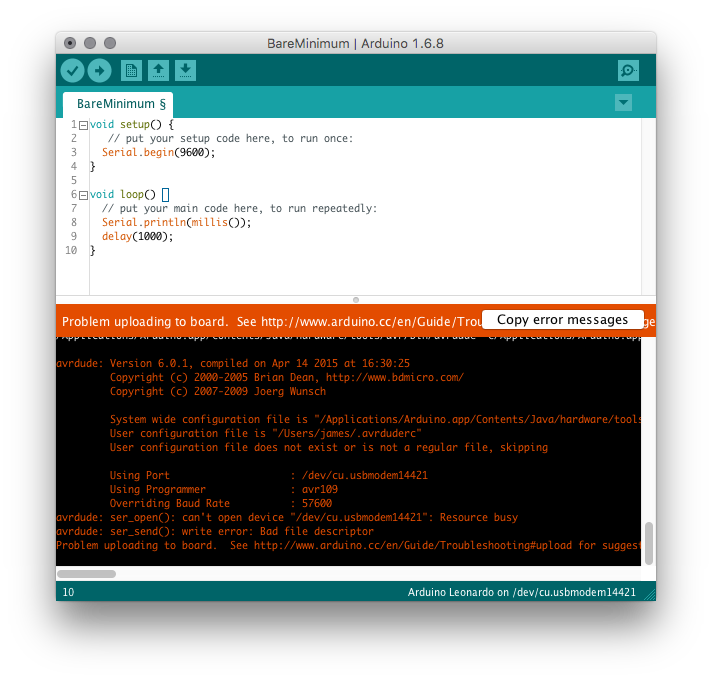The image size is (712, 681).
Task: Click the 'Using Programmer' avr109 line
Action: click(224, 489)
